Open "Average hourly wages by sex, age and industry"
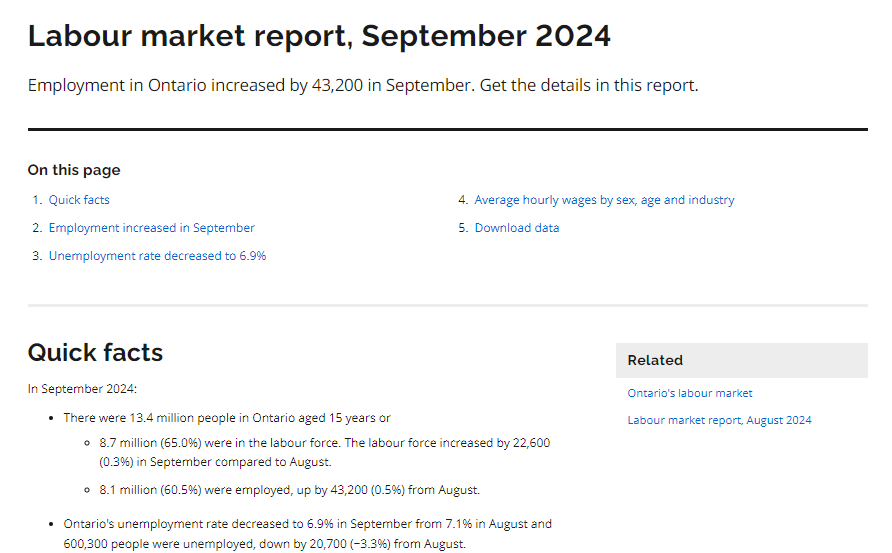892x553 pixels. (x=604, y=200)
